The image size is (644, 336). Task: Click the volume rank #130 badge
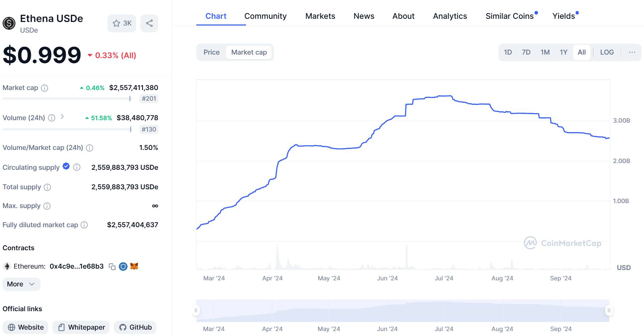[149, 129]
